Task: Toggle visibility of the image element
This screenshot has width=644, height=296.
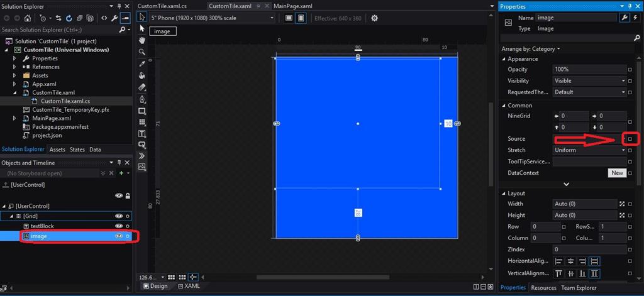Action: click(118, 236)
